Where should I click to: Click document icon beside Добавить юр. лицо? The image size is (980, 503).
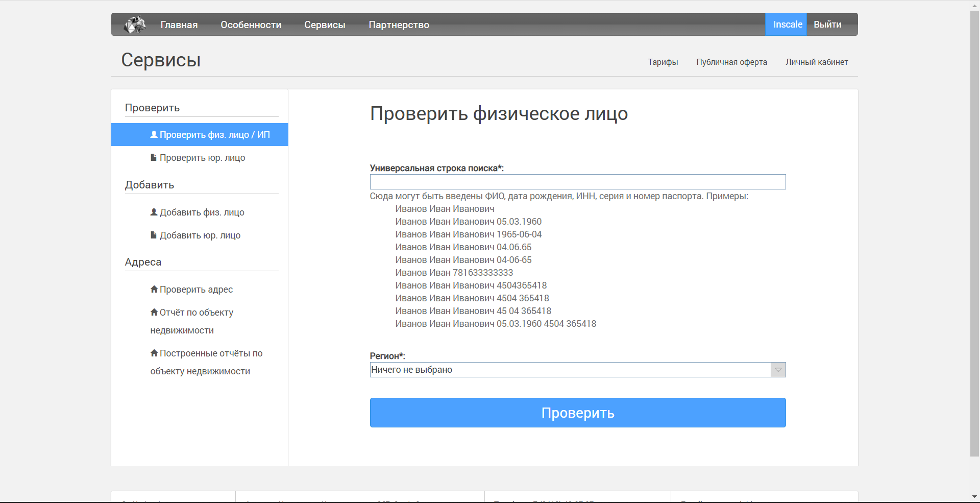(x=154, y=235)
